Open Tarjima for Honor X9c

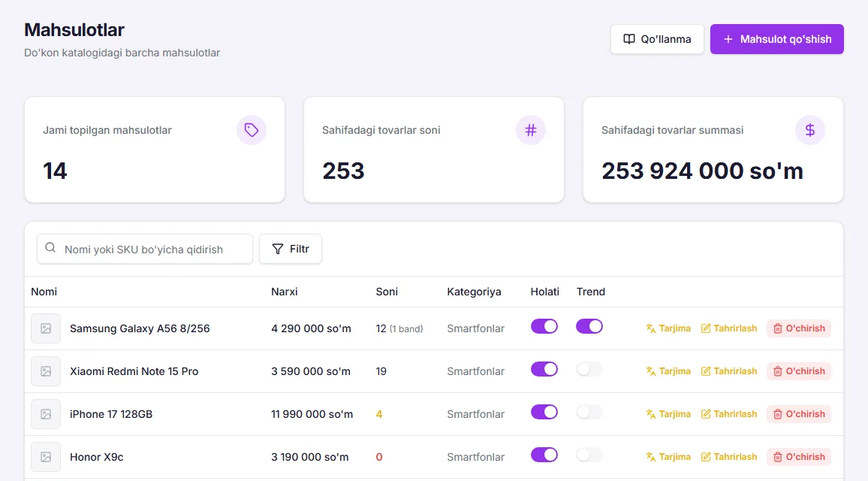tap(668, 457)
